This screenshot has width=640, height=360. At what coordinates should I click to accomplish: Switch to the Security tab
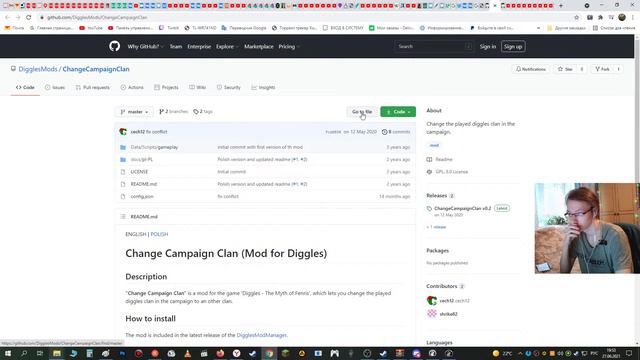click(229, 87)
